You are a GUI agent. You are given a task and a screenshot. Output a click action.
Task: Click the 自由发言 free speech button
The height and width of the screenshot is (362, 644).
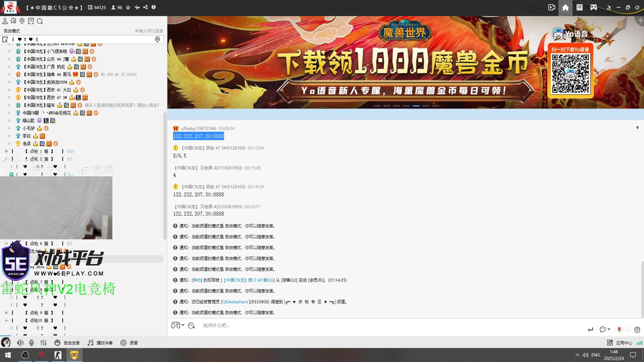click(x=67, y=343)
